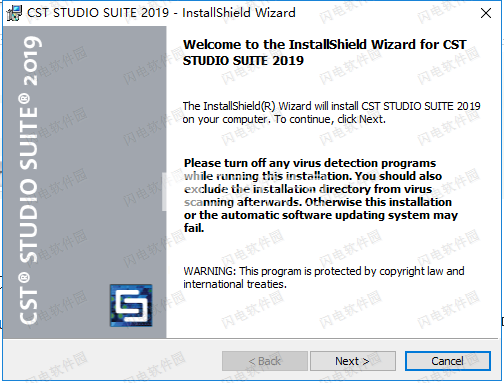Abort installation with the Cancel button
The image size is (504, 383).
point(448,361)
